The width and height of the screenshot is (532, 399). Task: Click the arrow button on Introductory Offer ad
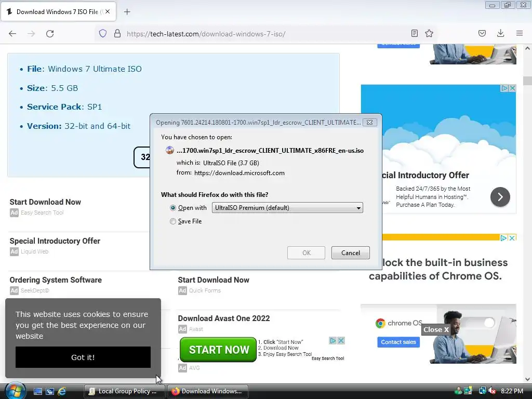tap(500, 197)
